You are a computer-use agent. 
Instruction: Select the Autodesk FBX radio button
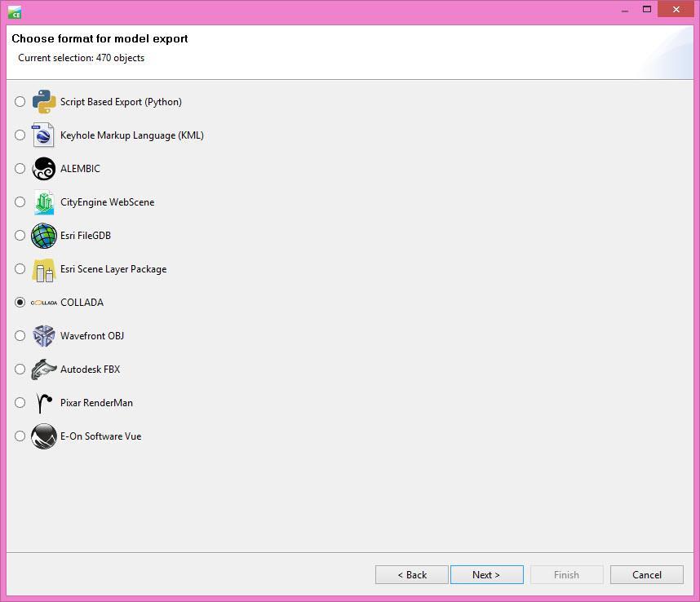pos(20,369)
